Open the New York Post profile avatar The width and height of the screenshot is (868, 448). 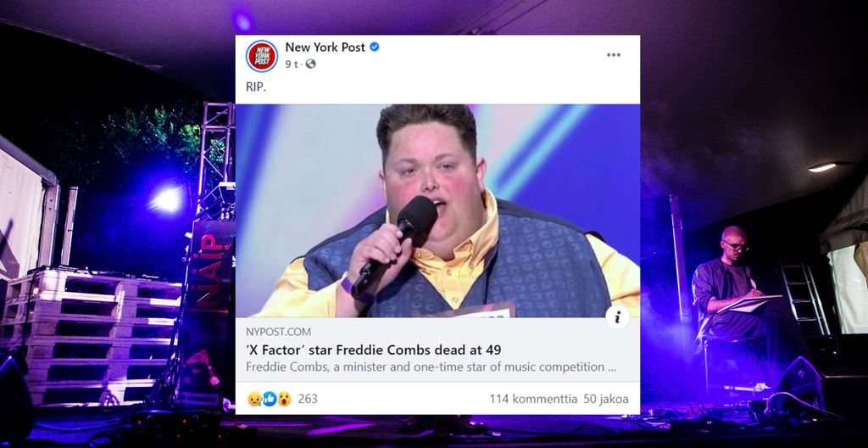[x=262, y=56]
